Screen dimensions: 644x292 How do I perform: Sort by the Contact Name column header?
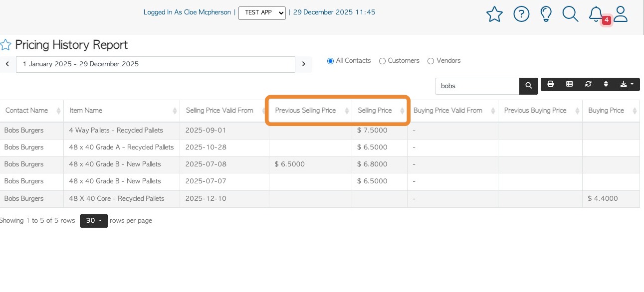click(x=27, y=111)
